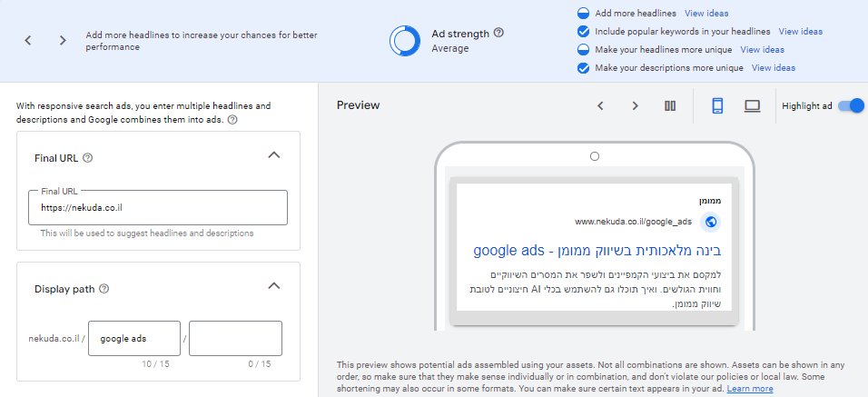Open side-by-side columns preview view
868x397 pixels.
click(x=670, y=105)
